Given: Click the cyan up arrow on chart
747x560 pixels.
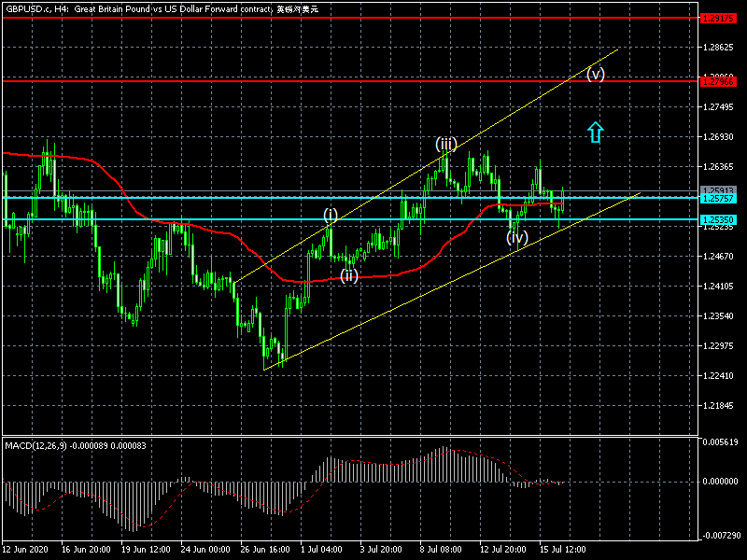Looking at the screenshot, I should (x=595, y=133).
